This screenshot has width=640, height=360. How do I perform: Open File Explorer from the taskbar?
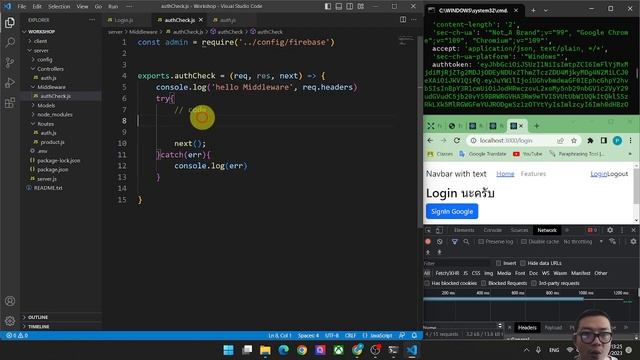coord(265,350)
